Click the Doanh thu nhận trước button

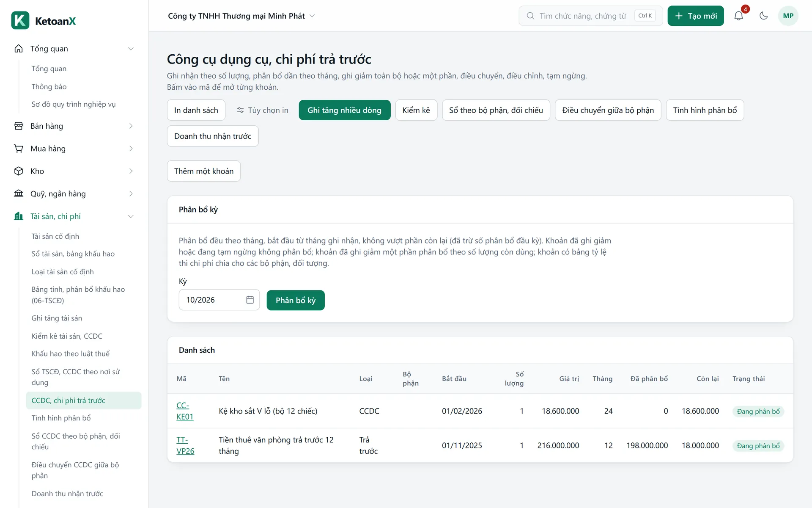pyautogui.click(x=213, y=136)
